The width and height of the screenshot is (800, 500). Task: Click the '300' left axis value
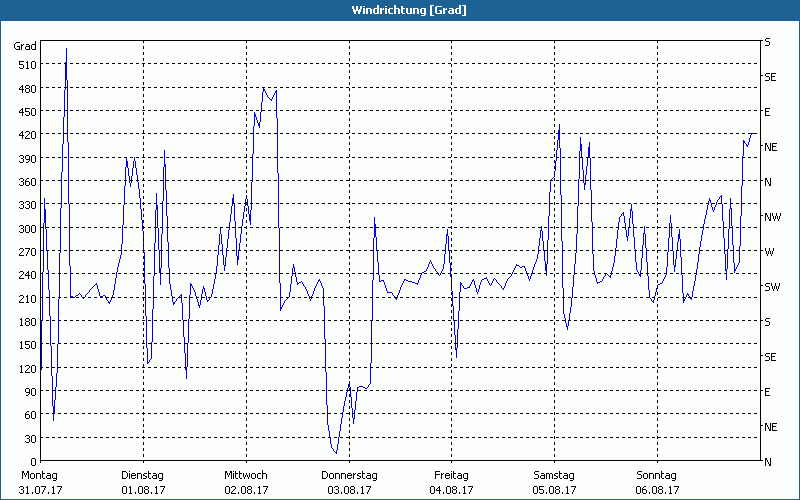pyautogui.click(x=28, y=229)
